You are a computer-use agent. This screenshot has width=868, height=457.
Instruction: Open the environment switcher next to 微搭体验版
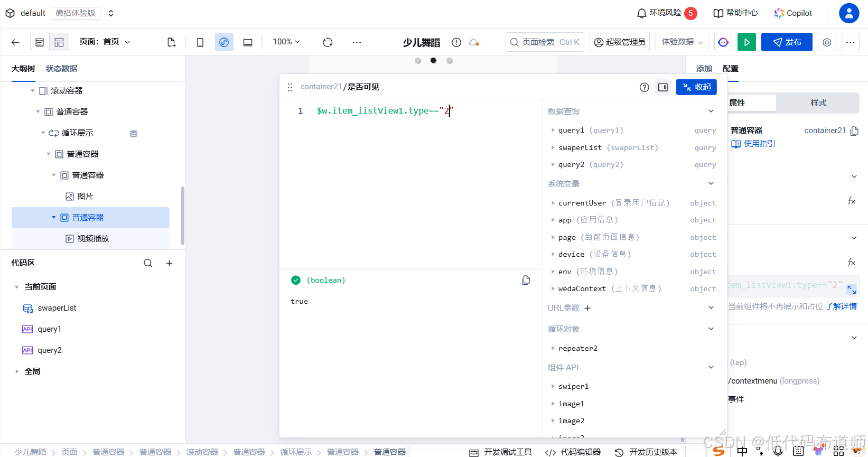click(x=111, y=13)
